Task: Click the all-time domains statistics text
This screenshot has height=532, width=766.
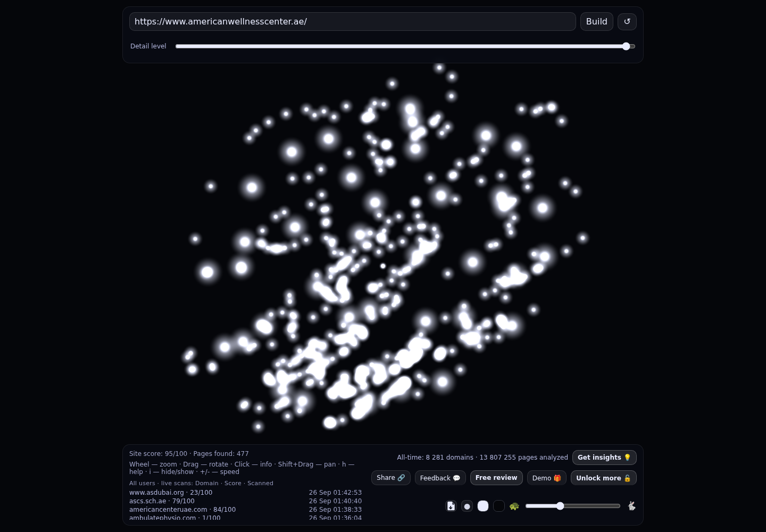Action: coord(482,458)
